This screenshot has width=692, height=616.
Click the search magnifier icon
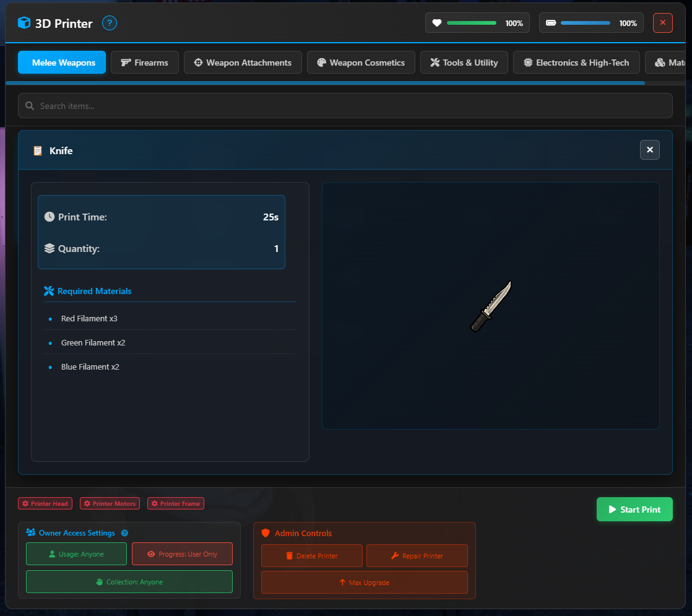(x=30, y=105)
